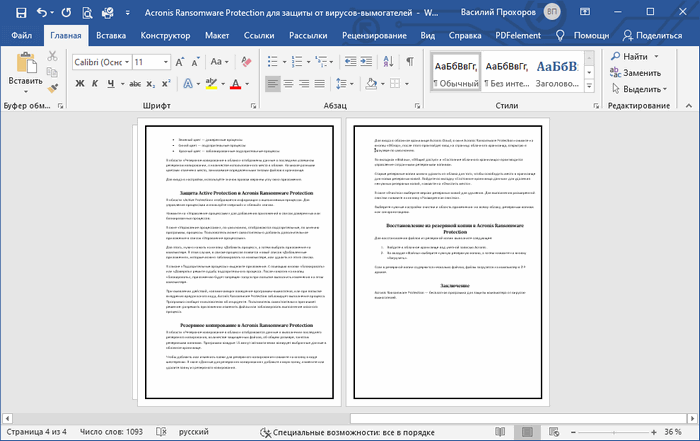
Task: Toggle italic formatting (К)
Action: click(96, 83)
